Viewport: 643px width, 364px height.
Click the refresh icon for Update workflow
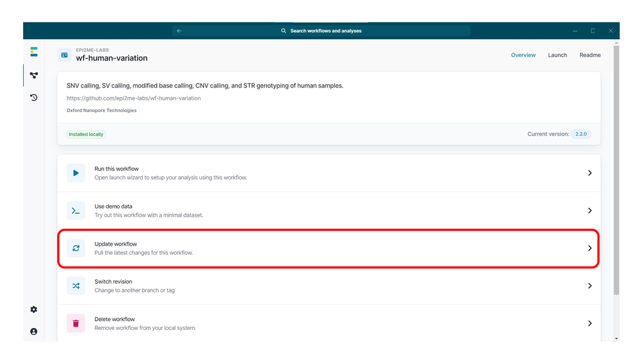tap(76, 248)
